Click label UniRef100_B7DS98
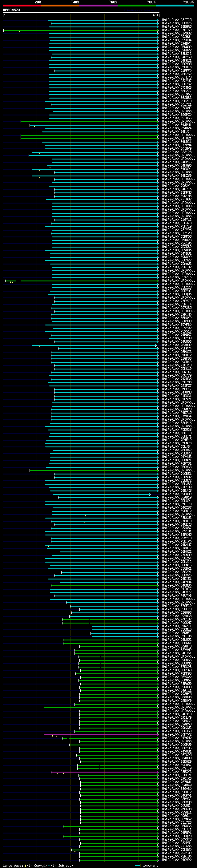The image size is (197, 868). (x=176, y=667)
